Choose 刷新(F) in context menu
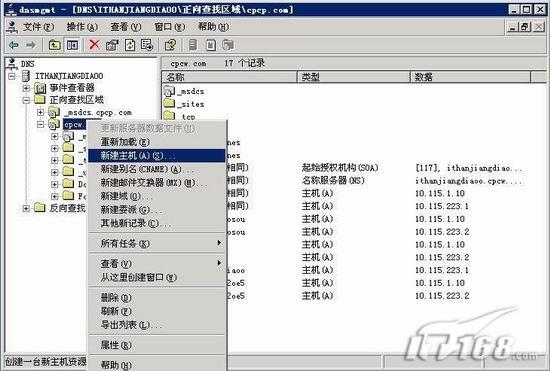 coord(156,311)
